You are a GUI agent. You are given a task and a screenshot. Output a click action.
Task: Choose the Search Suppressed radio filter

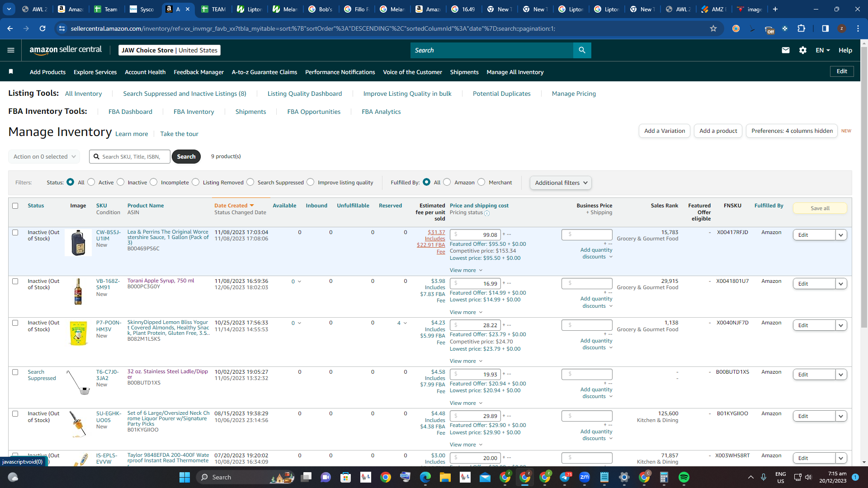[250, 182]
